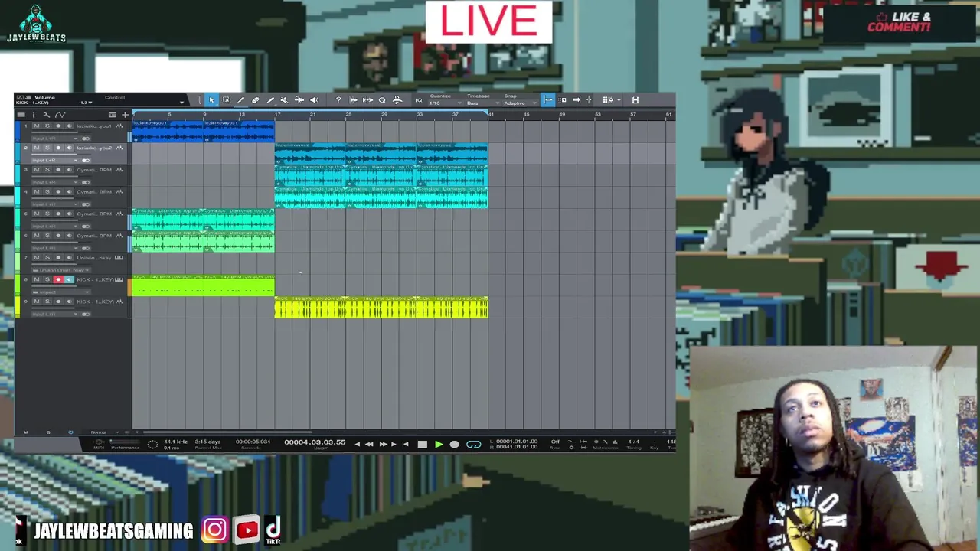Screen dimensions: 980x551
Task: Click the wrench track options icon
Action: [46, 115]
